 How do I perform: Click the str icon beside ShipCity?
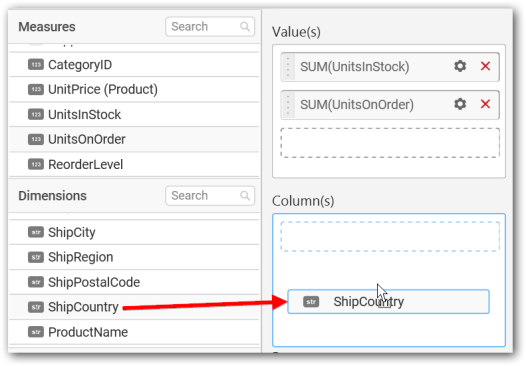[36, 232]
